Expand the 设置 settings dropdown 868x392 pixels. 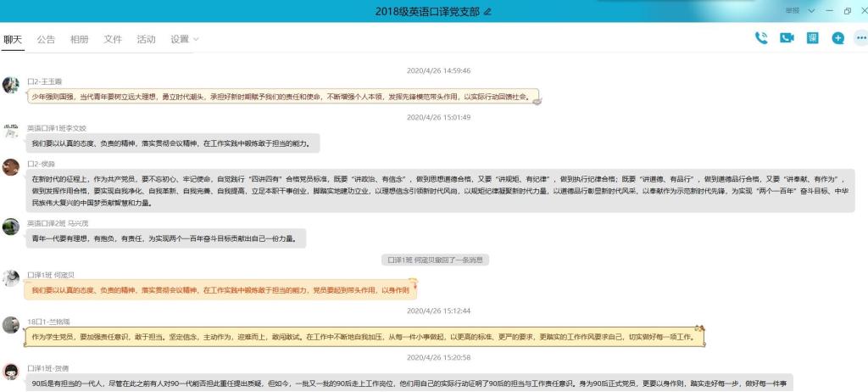click(x=185, y=39)
